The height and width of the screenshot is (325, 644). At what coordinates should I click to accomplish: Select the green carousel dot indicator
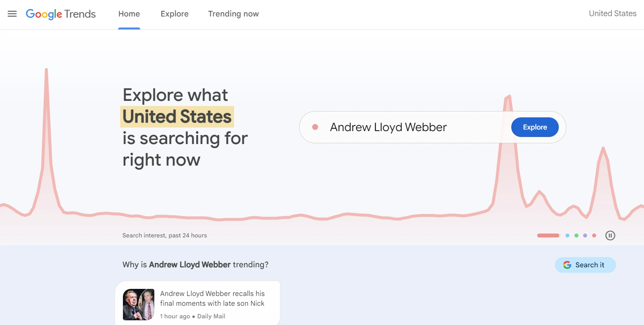point(576,236)
